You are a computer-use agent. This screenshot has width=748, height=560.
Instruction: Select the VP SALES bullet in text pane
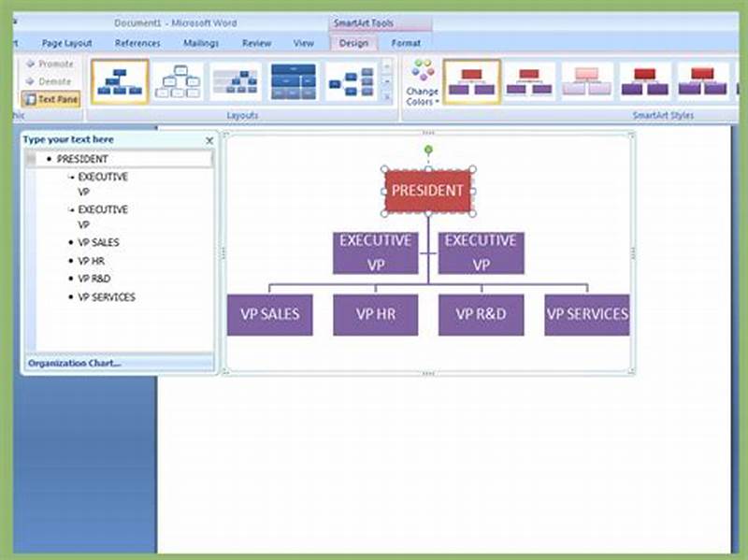(98, 242)
